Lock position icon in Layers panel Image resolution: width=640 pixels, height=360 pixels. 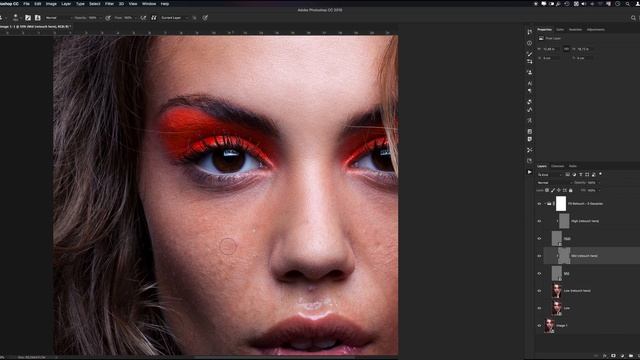coord(559,190)
